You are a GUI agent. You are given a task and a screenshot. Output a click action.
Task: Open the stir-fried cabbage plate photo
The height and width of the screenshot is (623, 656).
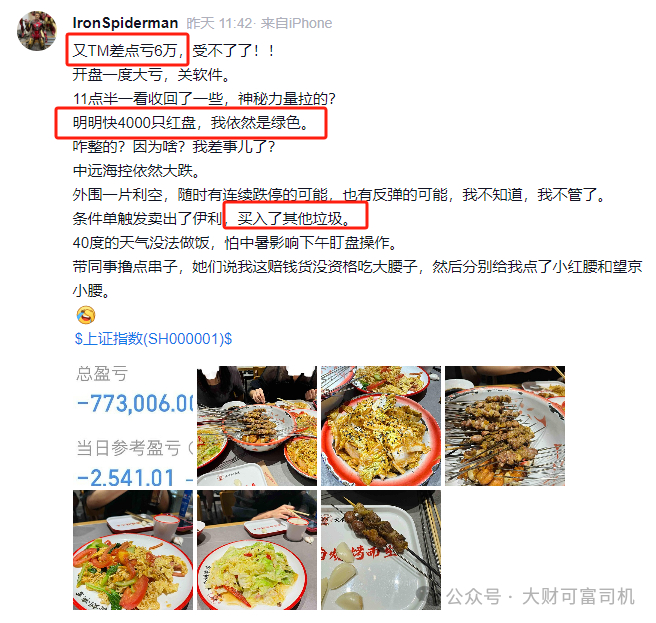pyautogui.click(x=257, y=550)
